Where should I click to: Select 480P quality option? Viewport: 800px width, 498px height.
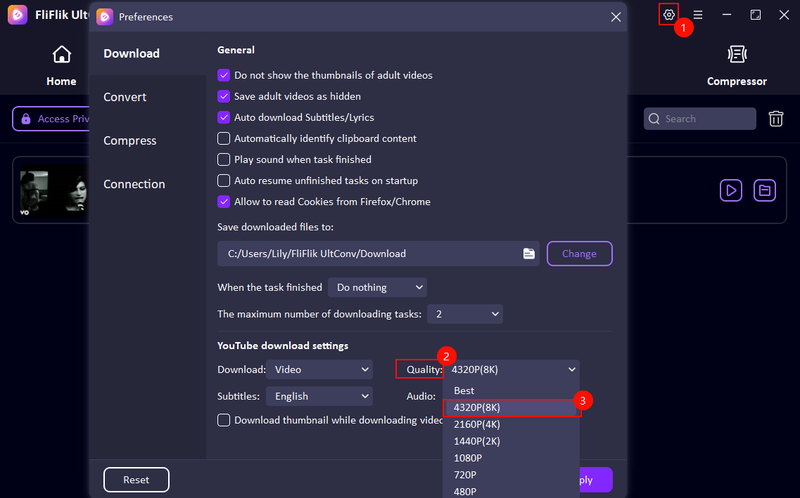click(512, 491)
